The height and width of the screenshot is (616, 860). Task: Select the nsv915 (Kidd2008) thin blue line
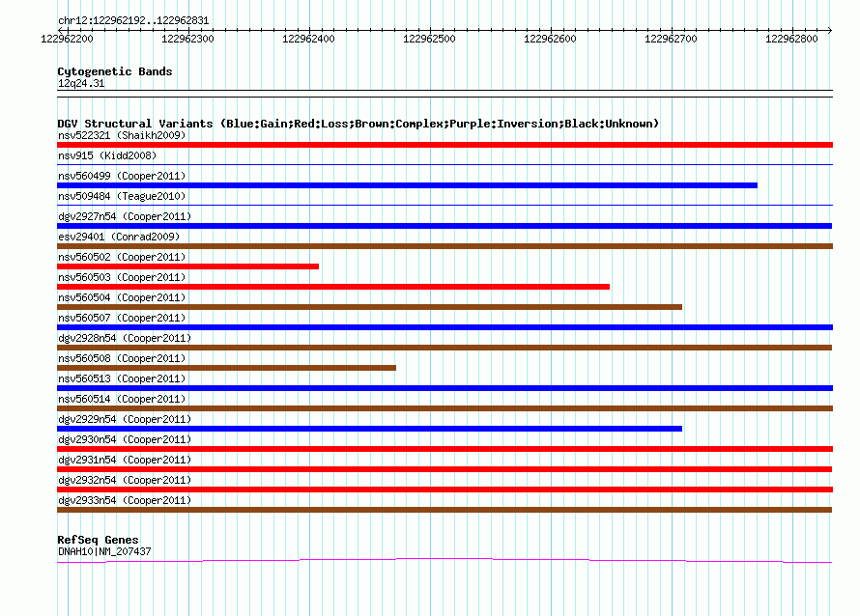pyautogui.click(x=444, y=164)
